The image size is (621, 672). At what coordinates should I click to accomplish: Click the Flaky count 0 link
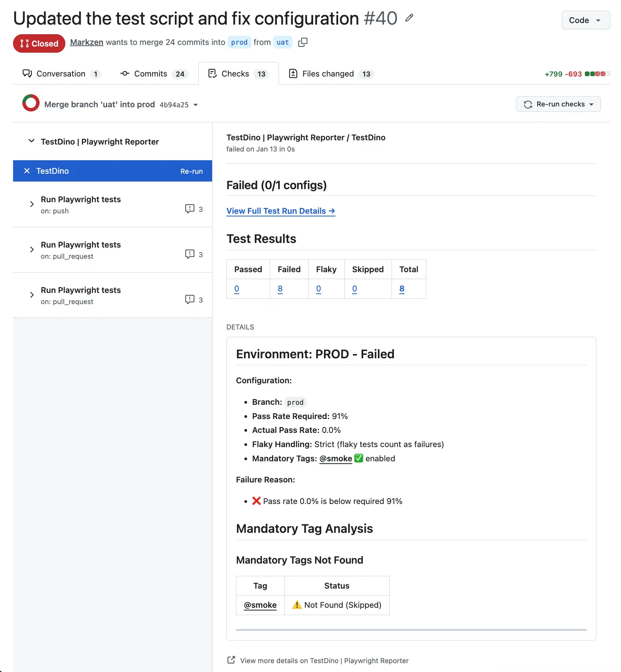(319, 289)
